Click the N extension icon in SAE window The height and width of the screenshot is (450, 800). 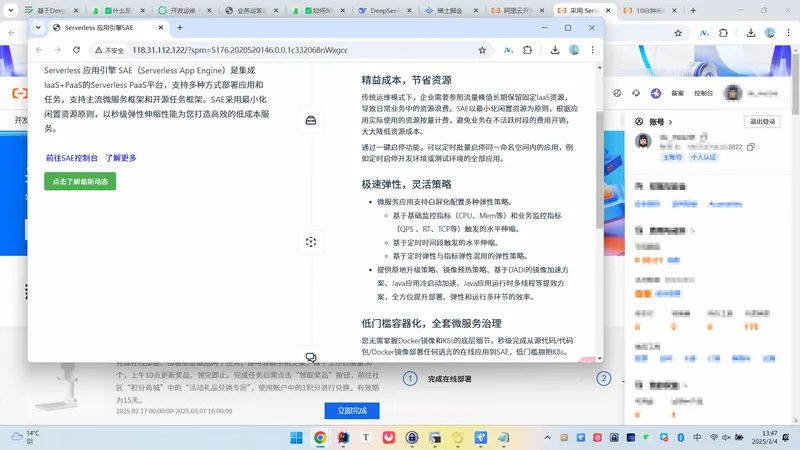[x=508, y=50]
